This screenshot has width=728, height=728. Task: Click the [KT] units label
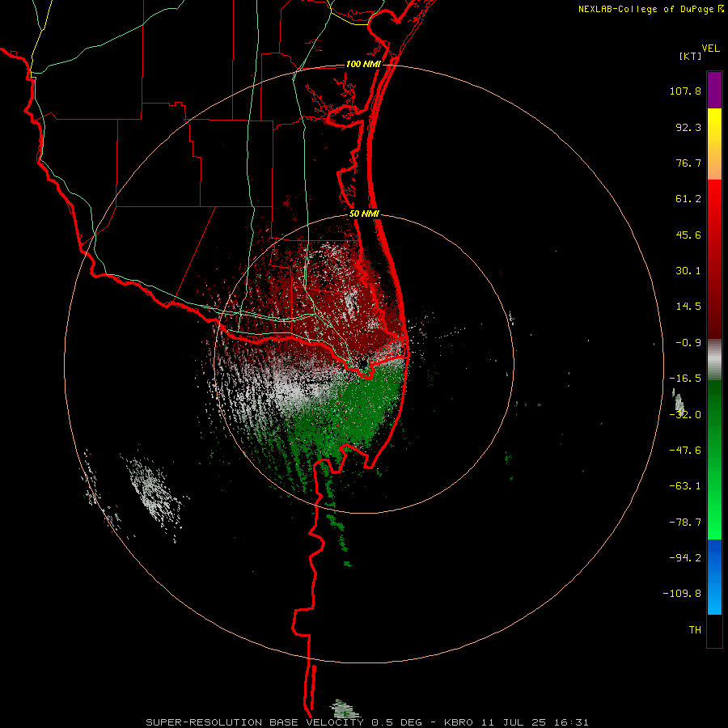690,56
